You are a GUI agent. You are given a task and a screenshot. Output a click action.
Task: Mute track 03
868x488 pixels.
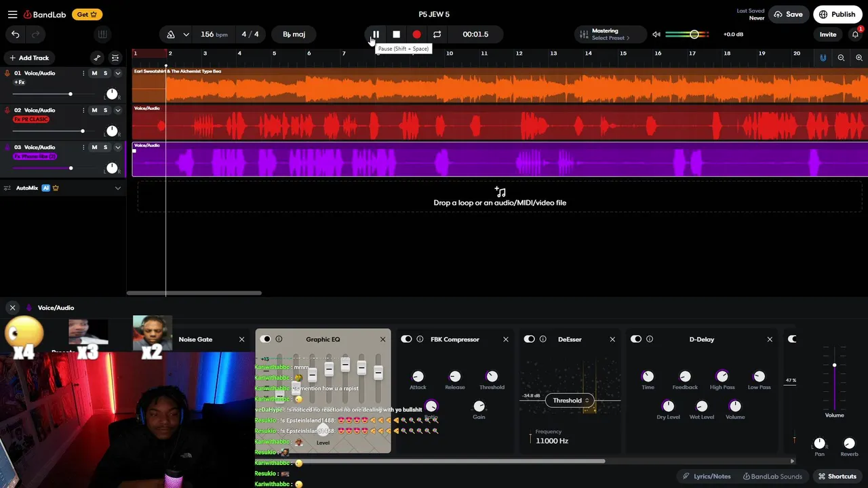pos(94,147)
